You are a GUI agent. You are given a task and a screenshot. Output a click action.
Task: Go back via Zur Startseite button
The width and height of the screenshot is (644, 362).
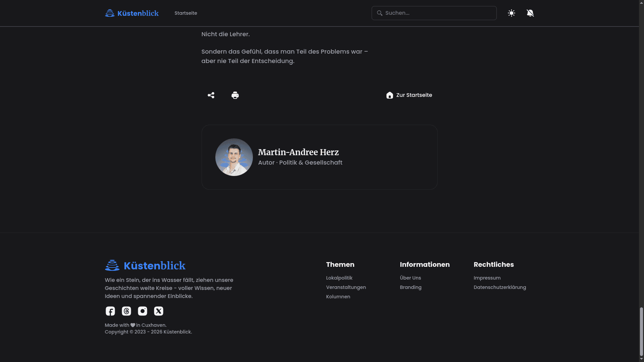(x=409, y=95)
